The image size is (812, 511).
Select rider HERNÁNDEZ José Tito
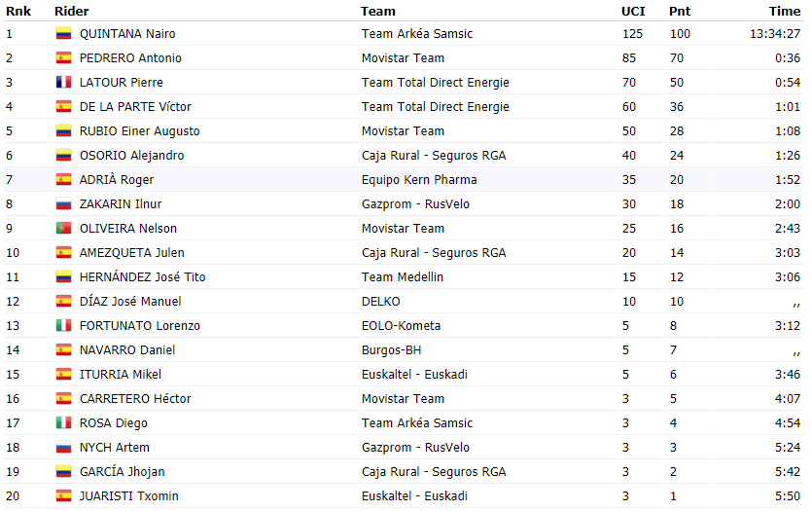click(x=142, y=277)
